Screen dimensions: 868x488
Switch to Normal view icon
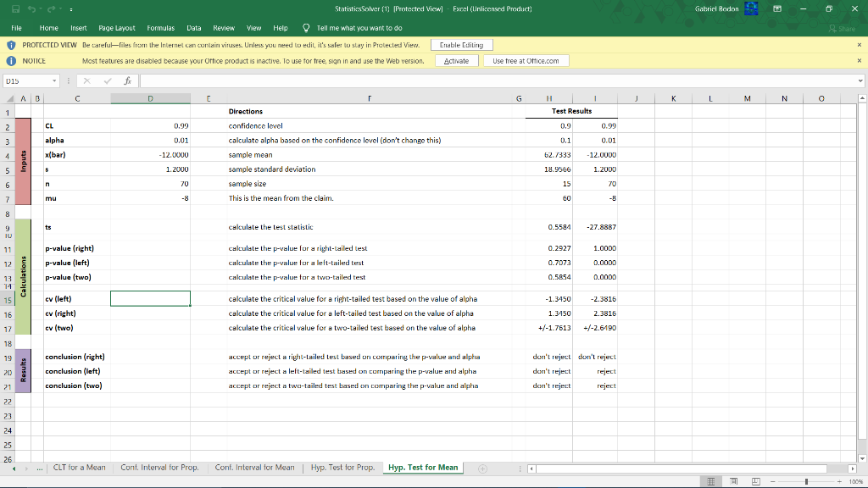click(x=711, y=481)
